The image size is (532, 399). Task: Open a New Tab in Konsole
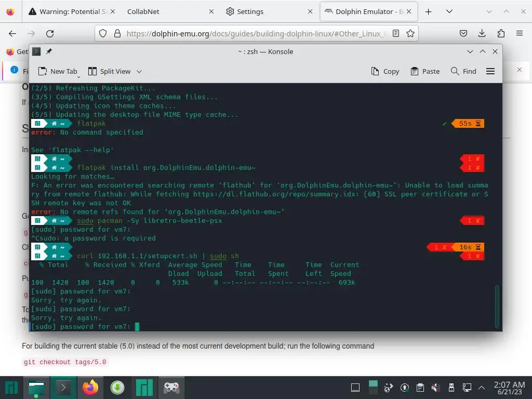click(58, 71)
